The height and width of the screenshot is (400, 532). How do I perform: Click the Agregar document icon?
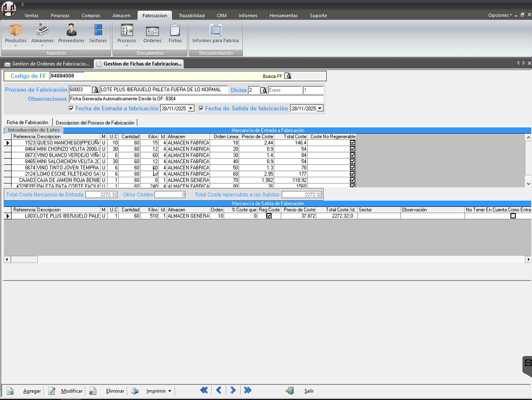point(10,391)
